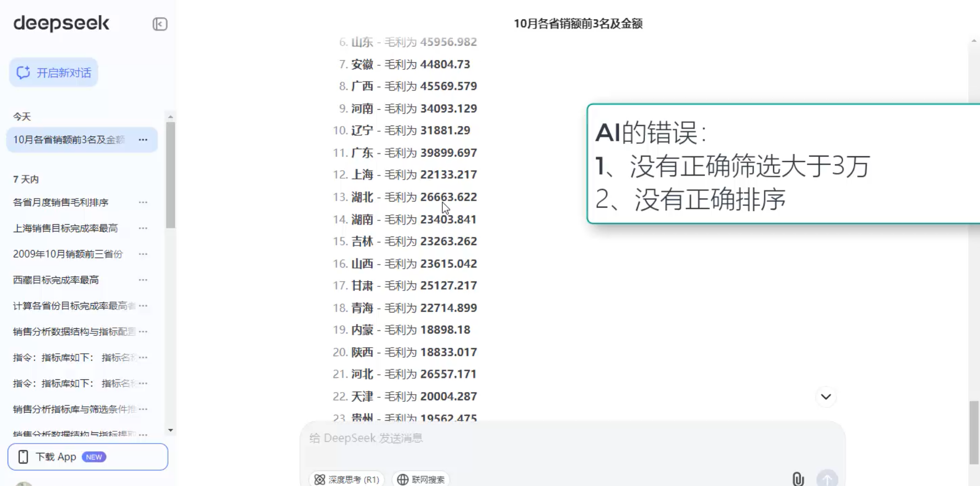The image size is (980, 486).
Task: Open options for 上海销售目标完成率最高 chat
Action: (143, 228)
